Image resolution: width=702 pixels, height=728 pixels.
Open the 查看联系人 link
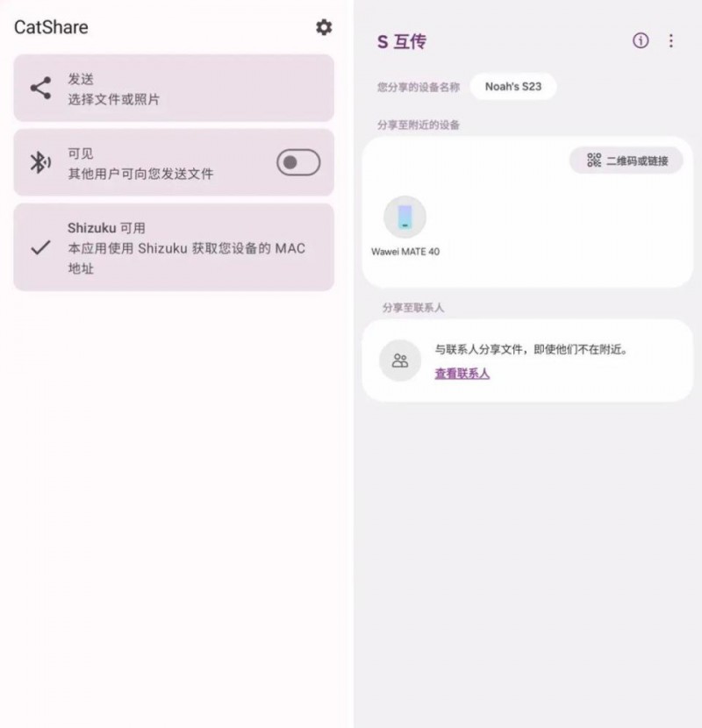click(x=462, y=374)
